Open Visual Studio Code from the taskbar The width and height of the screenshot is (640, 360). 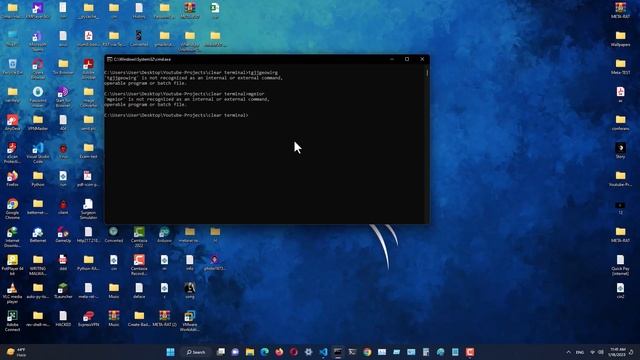pos(323,352)
